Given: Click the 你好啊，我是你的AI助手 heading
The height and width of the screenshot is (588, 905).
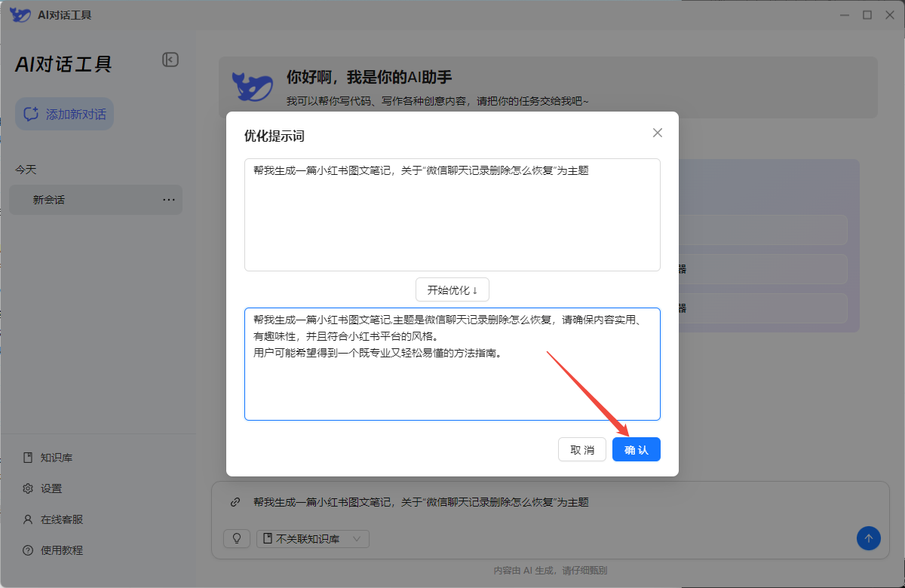Looking at the screenshot, I should point(370,77).
